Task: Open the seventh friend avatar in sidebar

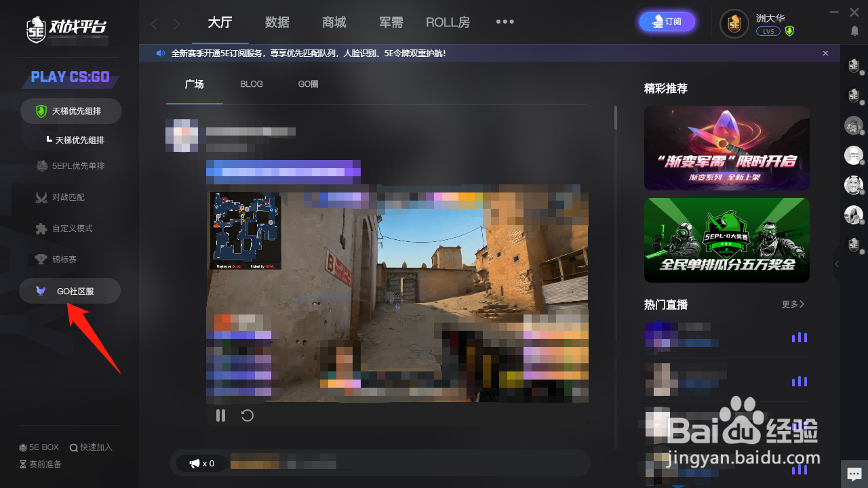Action: [x=854, y=244]
